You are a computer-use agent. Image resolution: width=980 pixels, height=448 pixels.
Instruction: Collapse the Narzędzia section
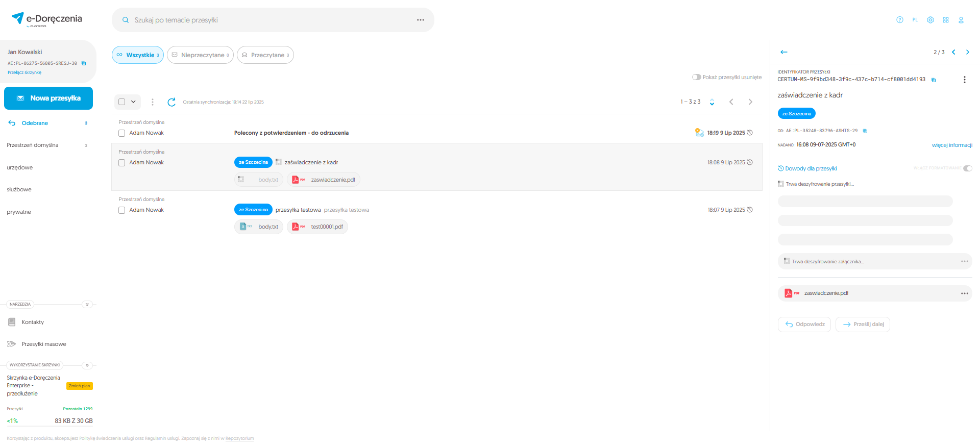pyautogui.click(x=87, y=304)
